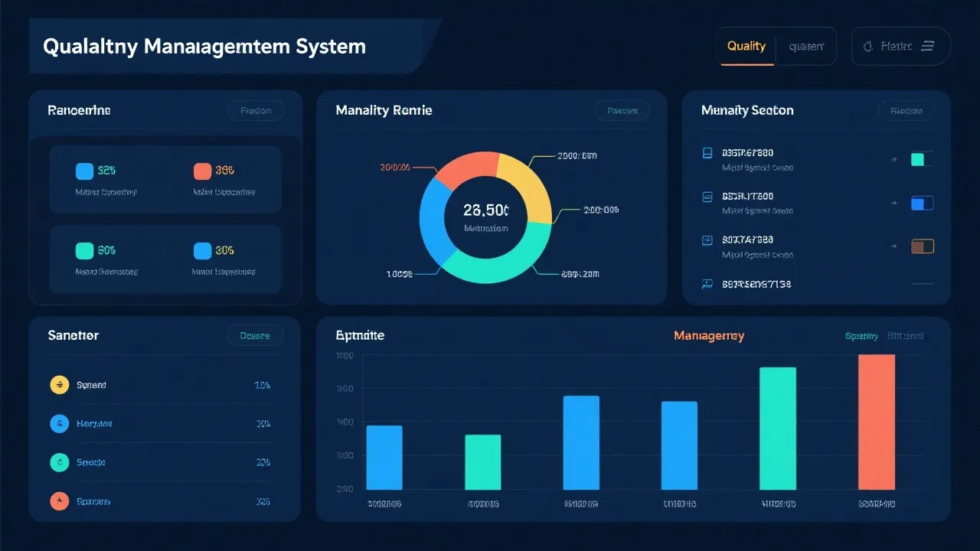The height and width of the screenshot is (551, 980).
Task: Turn off the green toggle in the right panel
Action: (922, 158)
